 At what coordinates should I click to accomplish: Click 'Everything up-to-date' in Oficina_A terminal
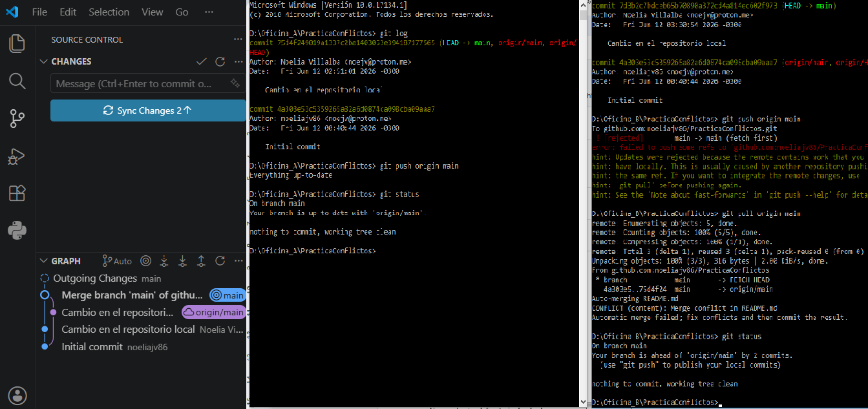pos(291,175)
